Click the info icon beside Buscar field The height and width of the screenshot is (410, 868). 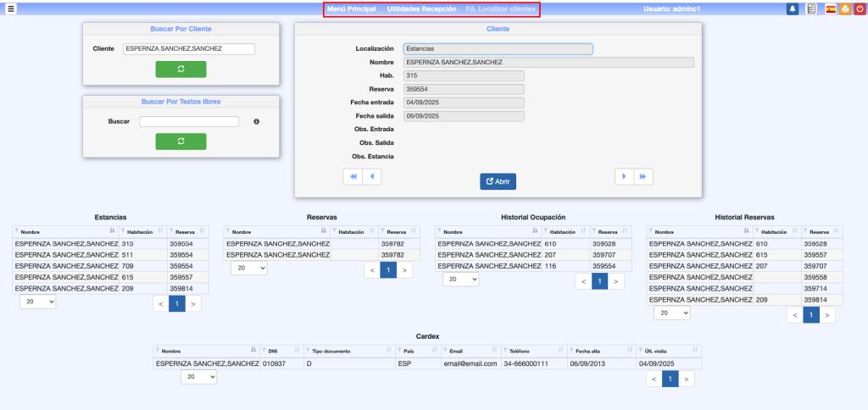[257, 122]
